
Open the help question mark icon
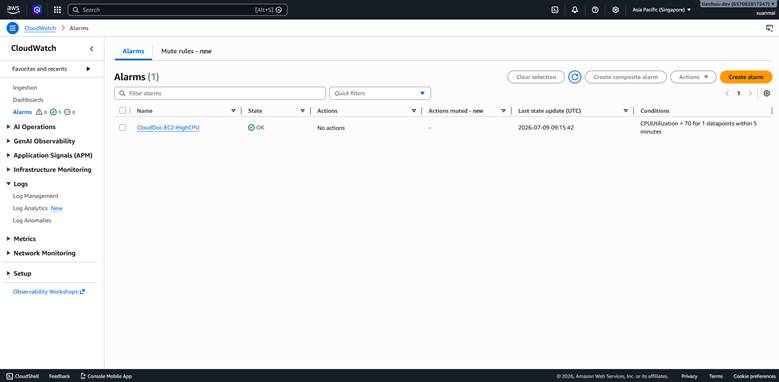click(x=595, y=9)
